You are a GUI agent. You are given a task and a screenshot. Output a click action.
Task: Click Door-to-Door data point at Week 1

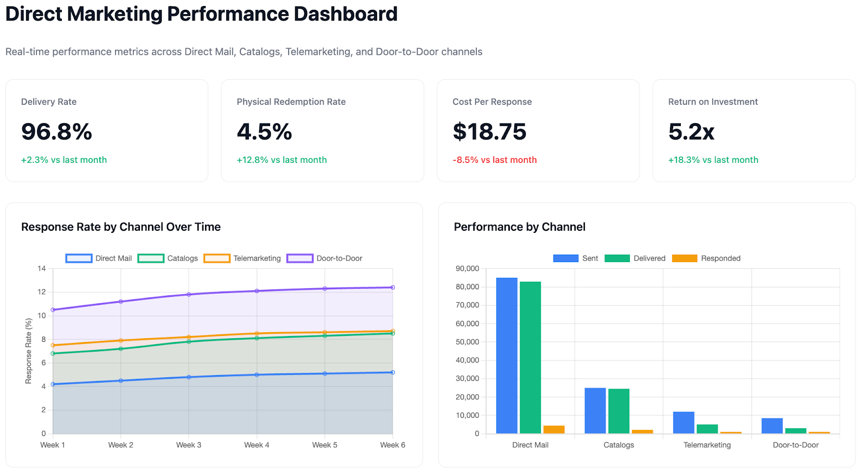coord(53,310)
